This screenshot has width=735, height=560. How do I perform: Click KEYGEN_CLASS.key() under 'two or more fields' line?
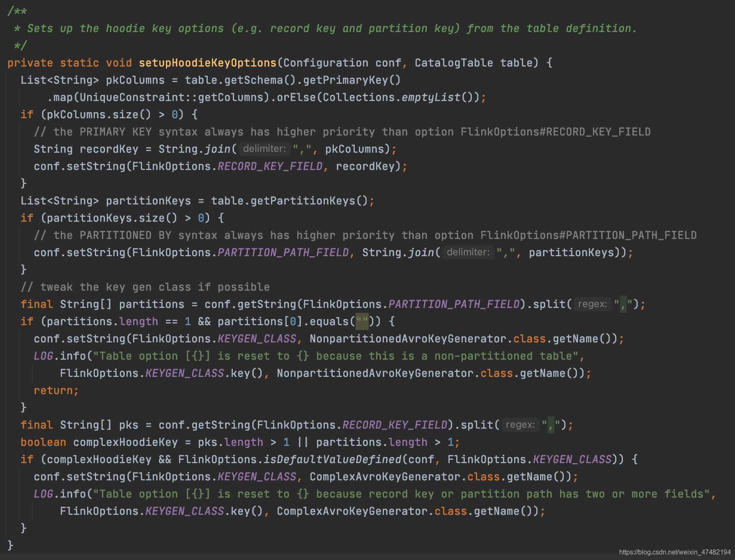[204, 511]
